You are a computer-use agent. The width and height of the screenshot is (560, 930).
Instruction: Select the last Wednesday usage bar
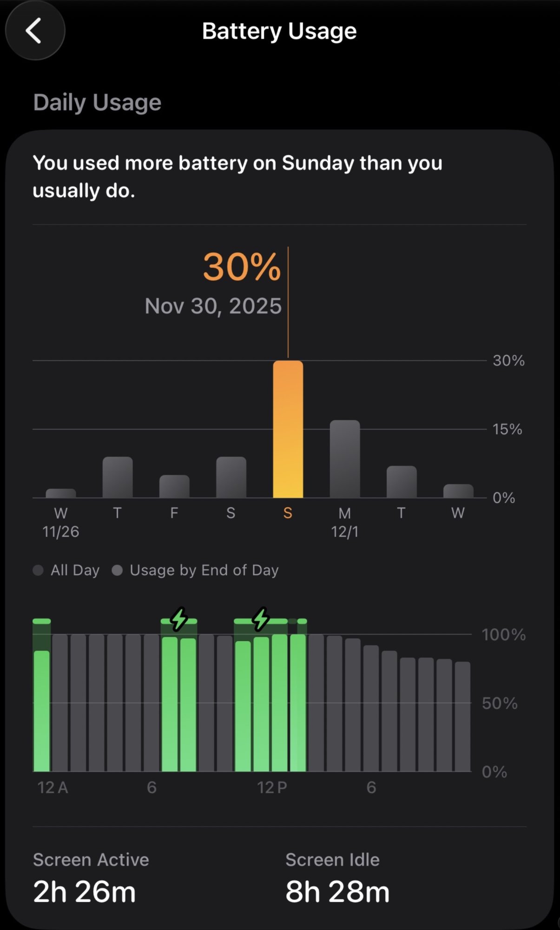click(458, 491)
